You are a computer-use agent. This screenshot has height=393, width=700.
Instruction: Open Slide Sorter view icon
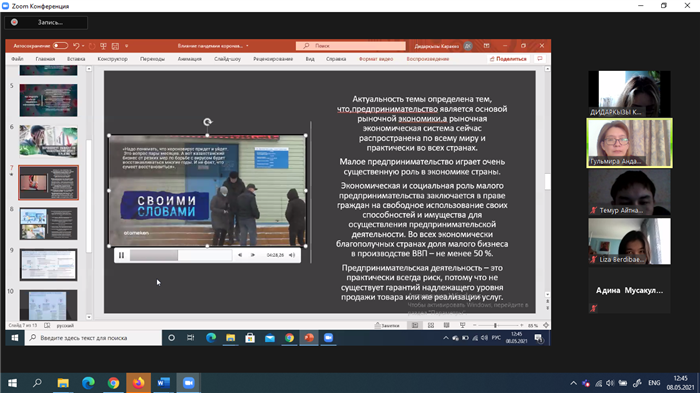pos(431,325)
